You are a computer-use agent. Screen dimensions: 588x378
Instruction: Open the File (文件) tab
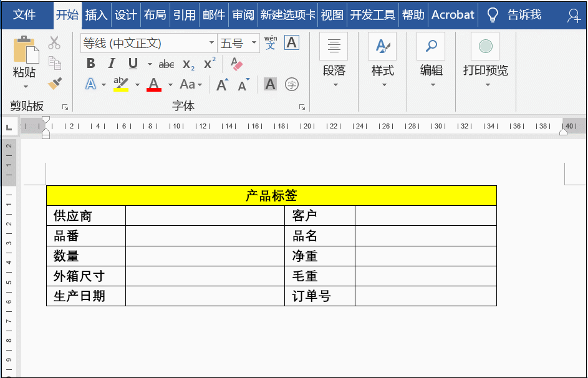(x=24, y=14)
